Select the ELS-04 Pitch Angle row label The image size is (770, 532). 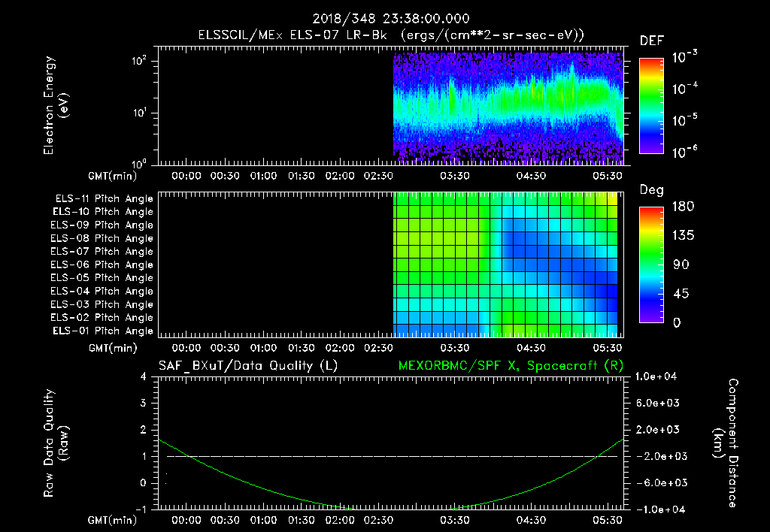coord(102,292)
